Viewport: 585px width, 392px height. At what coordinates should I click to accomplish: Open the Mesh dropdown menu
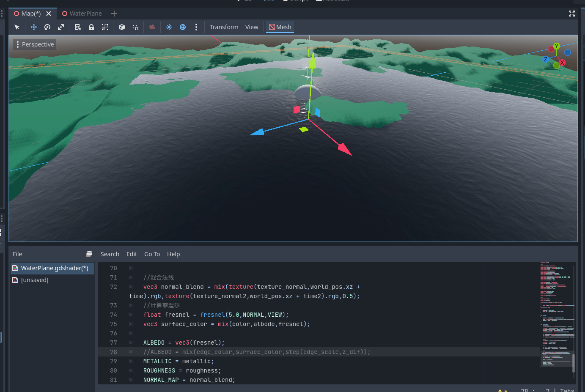coord(280,27)
